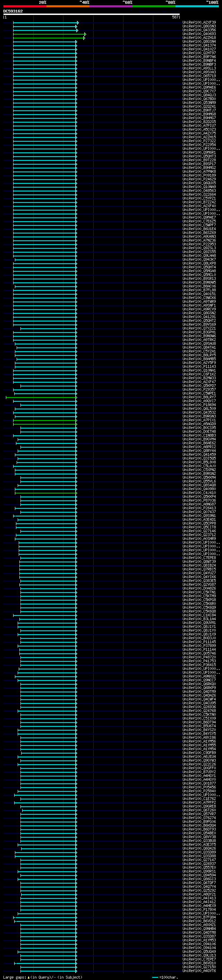Select hit label UniRef100_A4GVT6

click(x=199, y=971)
